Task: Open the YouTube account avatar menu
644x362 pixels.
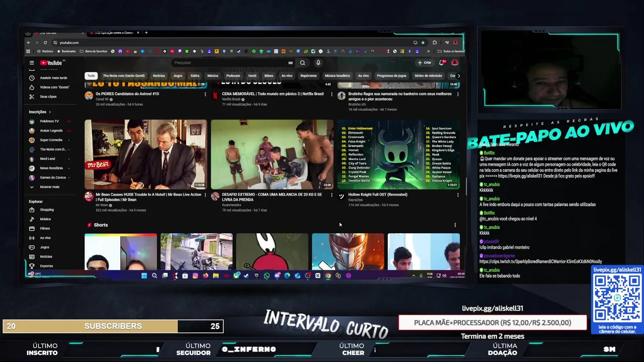Action: click(454, 63)
